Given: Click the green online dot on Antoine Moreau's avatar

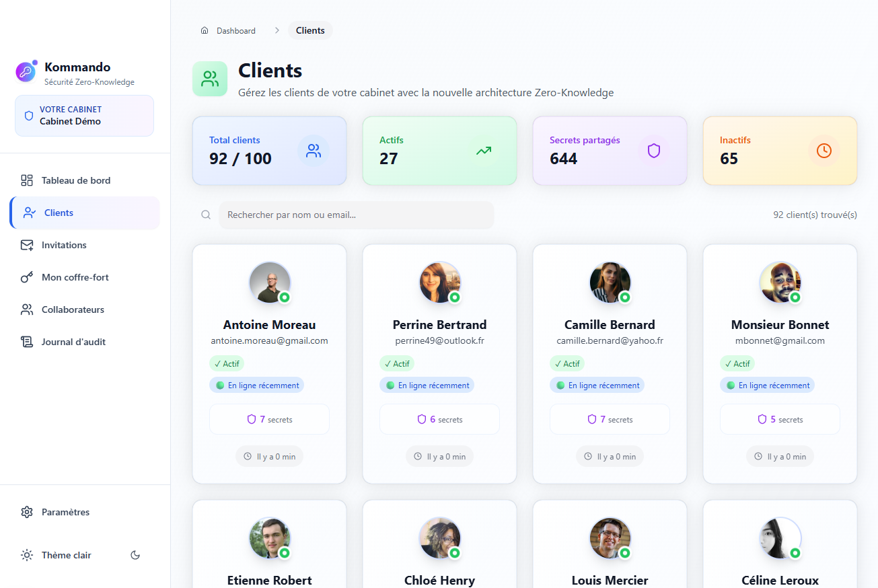Looking at the screenshot, I should pyautogui.click(x=285, y=297).
